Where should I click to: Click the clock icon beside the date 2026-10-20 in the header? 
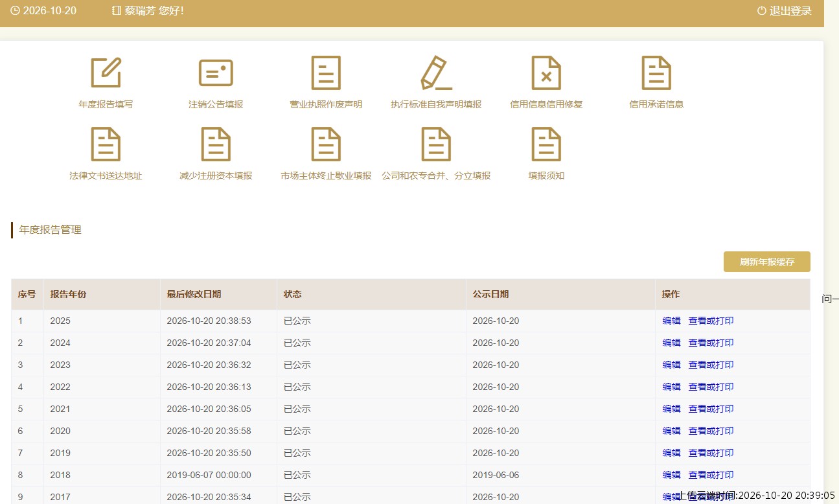coord(15,10)
